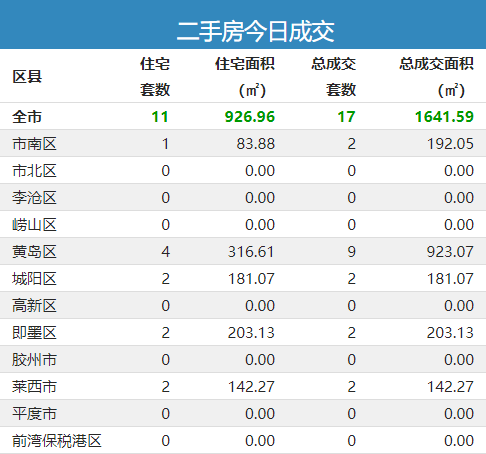The width and height of the screenshot is (486, 454).
Task: Click 莱西市 district name
Action: click(x=34, y=387)
